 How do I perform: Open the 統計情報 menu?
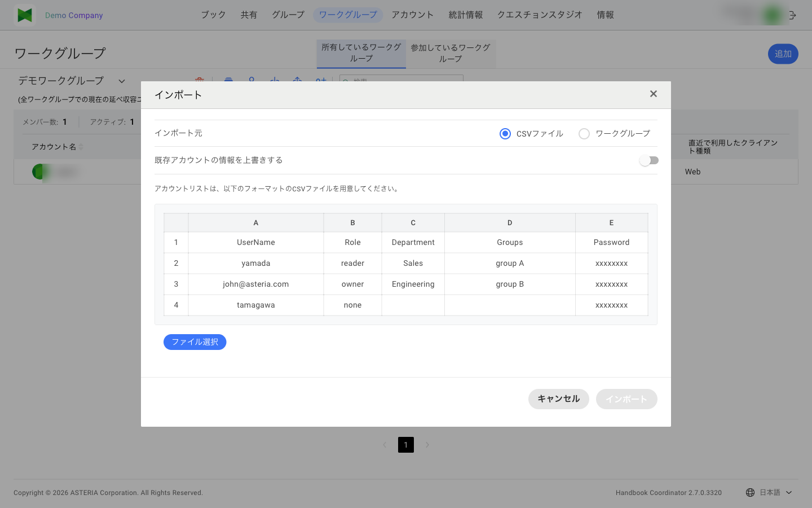[x=466, y=15]
